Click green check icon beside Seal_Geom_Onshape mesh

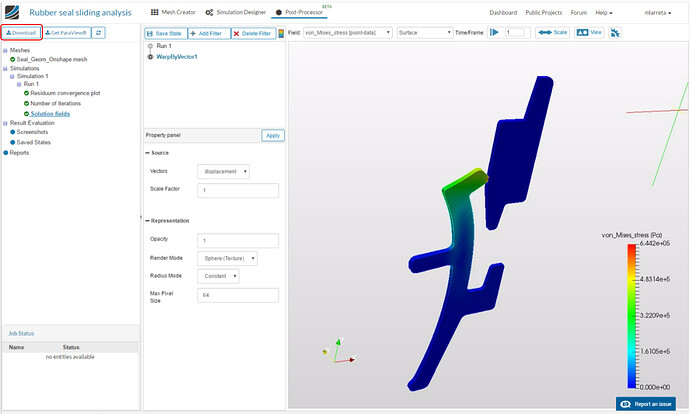click(x=13, y=59)
